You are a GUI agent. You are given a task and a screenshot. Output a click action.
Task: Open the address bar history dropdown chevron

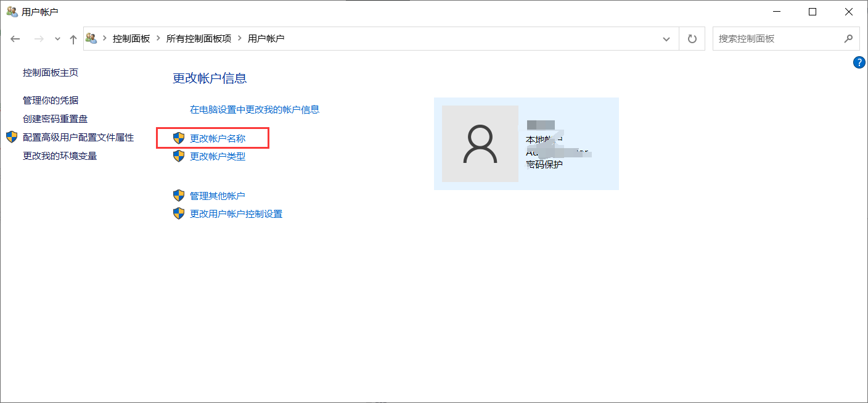(x=666, y=38)
